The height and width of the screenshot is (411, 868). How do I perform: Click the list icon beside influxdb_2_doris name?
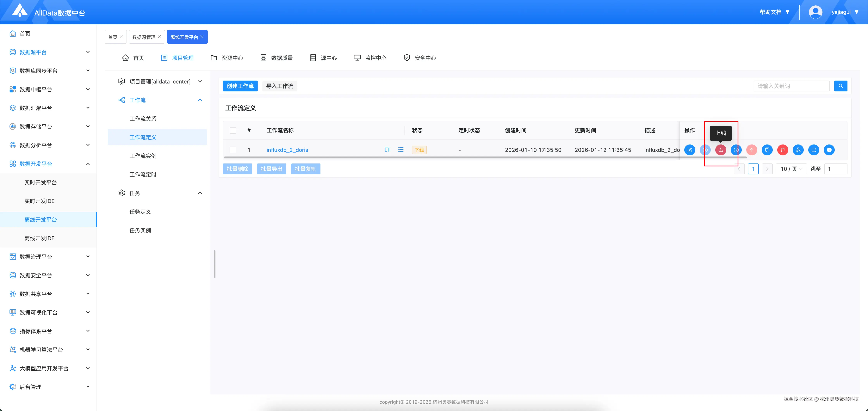(x=400, y=150)
